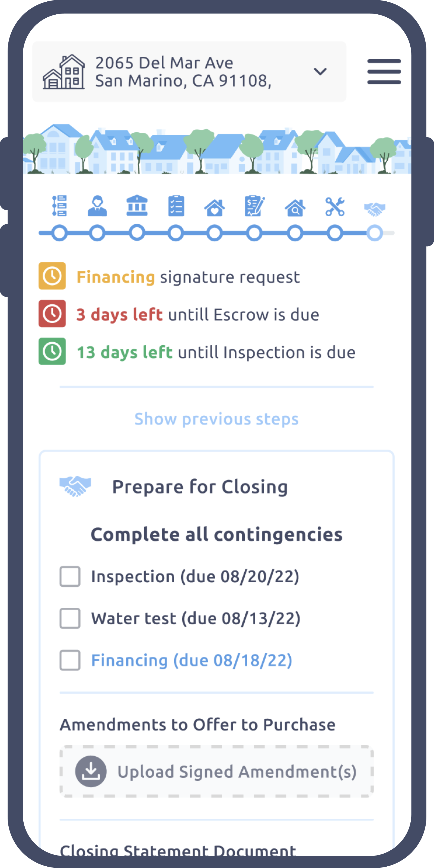This screenshot has height=868, width=434.
Task: Select the agent person step icon
Action: [97, 206]
